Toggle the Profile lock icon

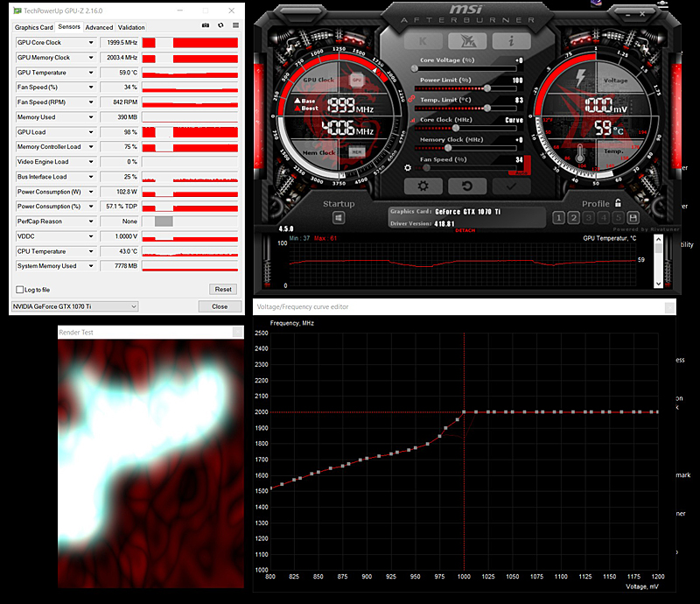pyautogui.click(x=618, y=203)
